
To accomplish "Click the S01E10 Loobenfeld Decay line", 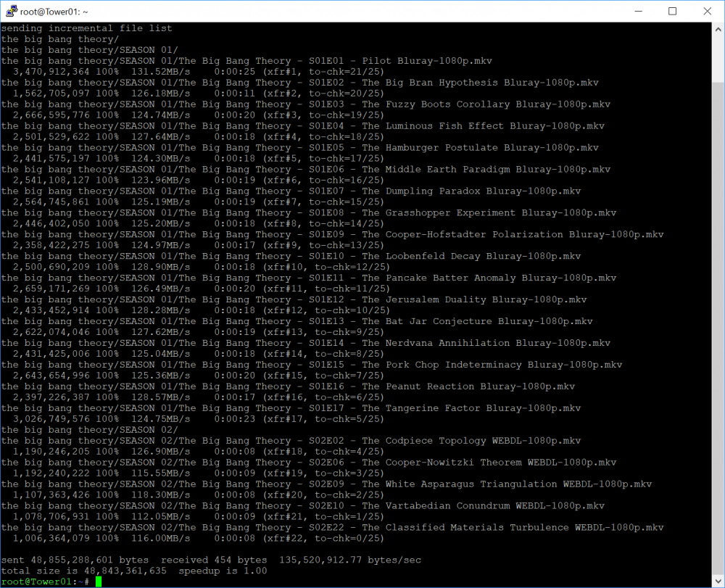I will coord(291,257).
